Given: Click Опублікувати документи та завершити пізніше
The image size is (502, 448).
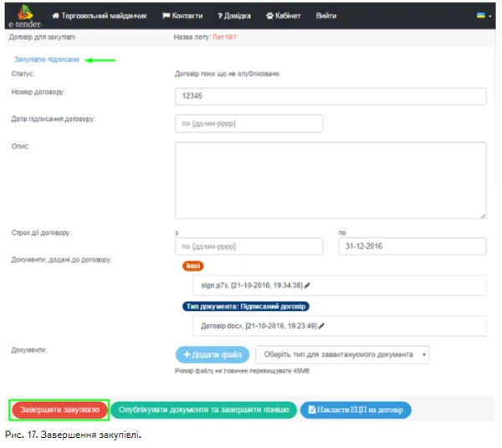Looking at the screenshot, I should click(x=204, y=410).
